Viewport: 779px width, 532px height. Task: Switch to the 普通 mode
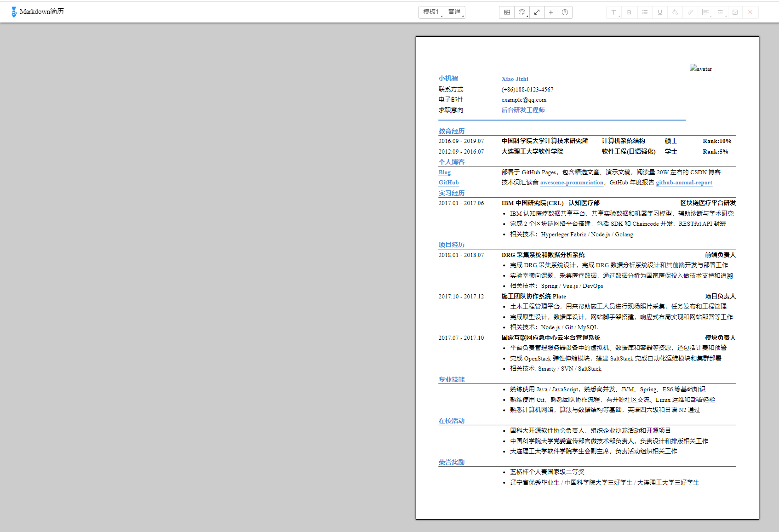454,12
